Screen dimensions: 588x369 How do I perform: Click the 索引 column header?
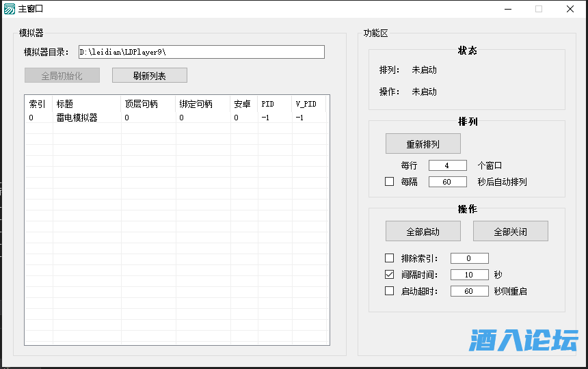pyautogui.click(x=38, y=104)
